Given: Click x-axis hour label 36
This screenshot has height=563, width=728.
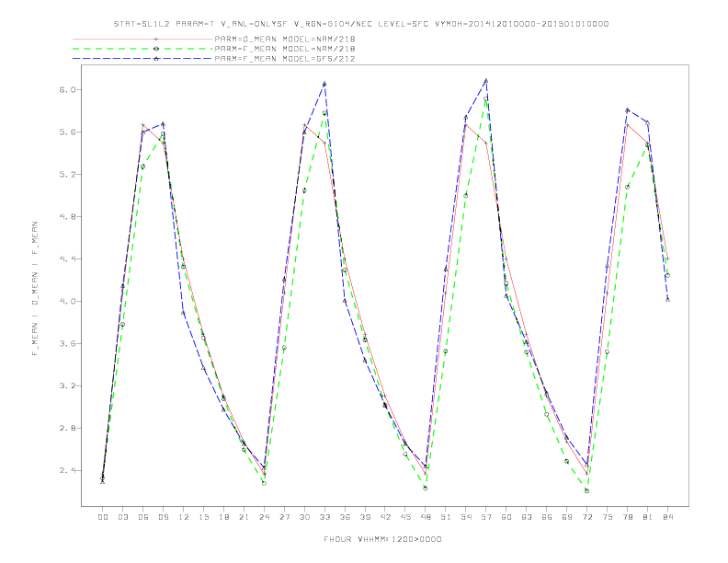Looking at the screenshot, I should (345, 517).
